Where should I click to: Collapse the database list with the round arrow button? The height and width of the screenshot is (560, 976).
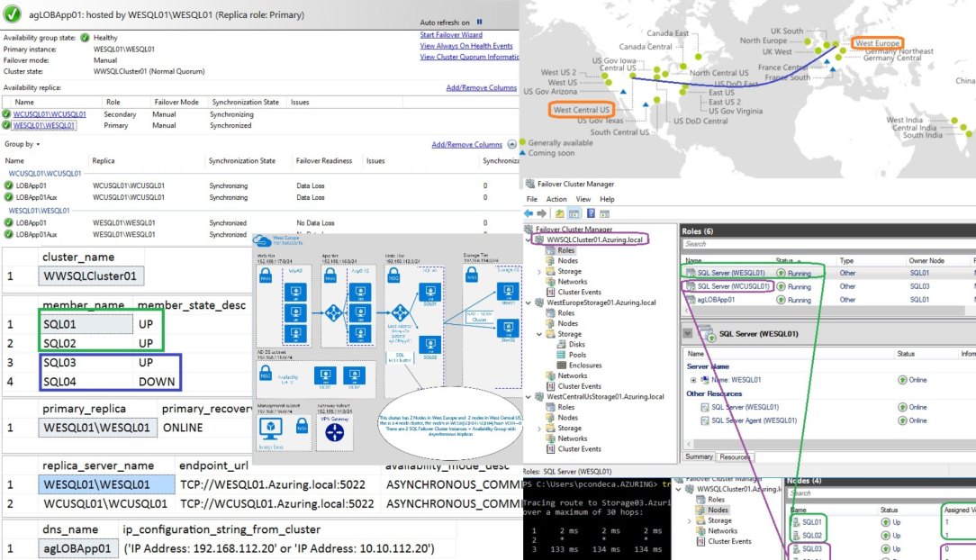pyautogui.click(x=512, y=145)
